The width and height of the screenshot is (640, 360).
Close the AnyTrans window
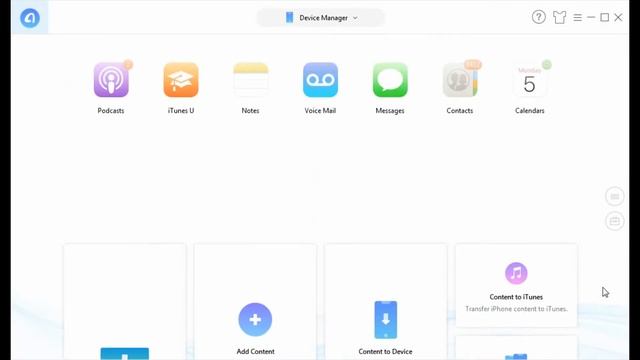tap(618, 18)
